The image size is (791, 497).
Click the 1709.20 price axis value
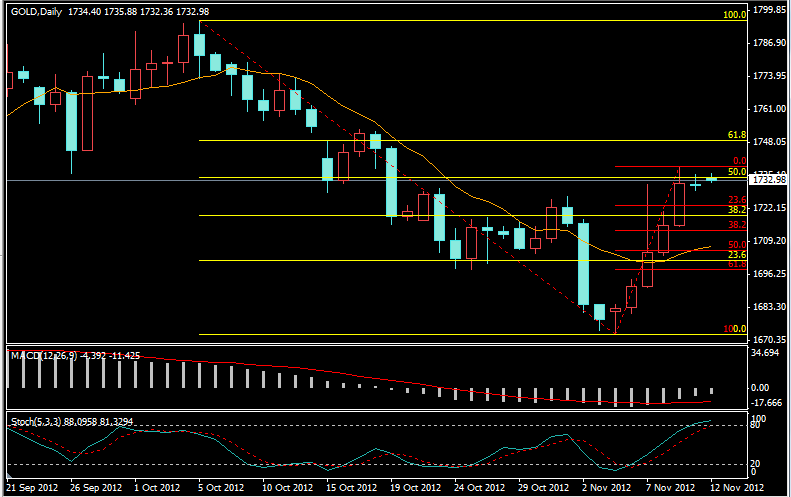pos(769,241)
